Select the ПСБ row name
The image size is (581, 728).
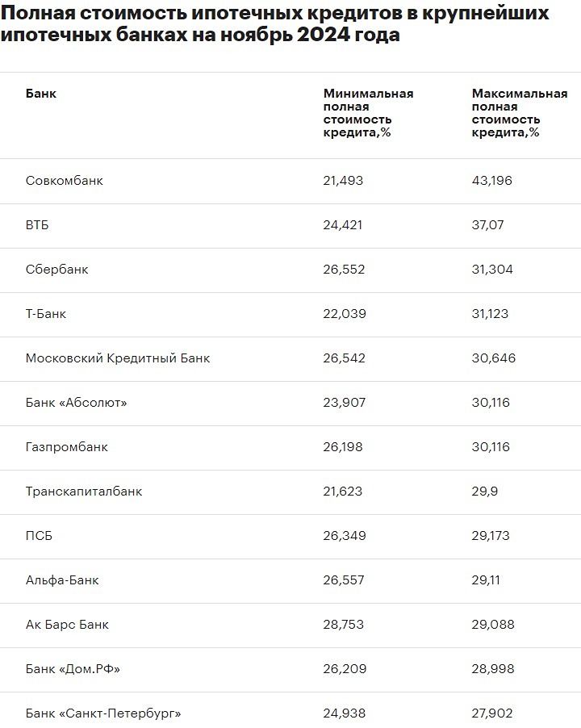39,536
